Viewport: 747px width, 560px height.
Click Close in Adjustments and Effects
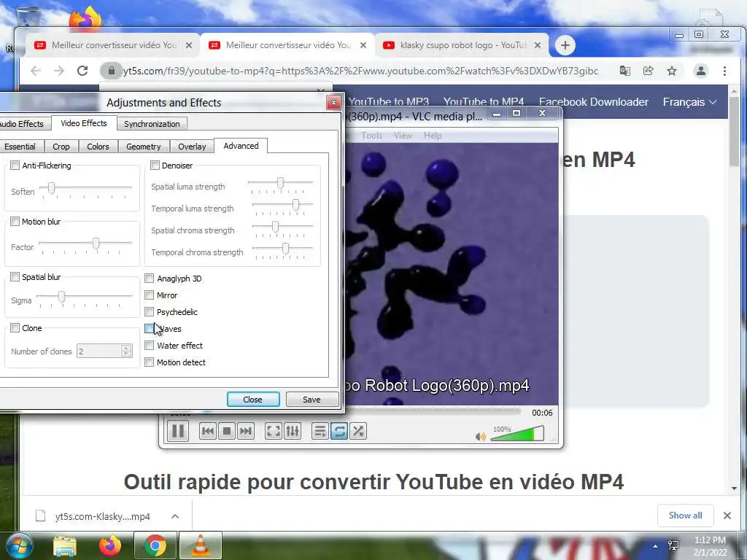point(253,400)
